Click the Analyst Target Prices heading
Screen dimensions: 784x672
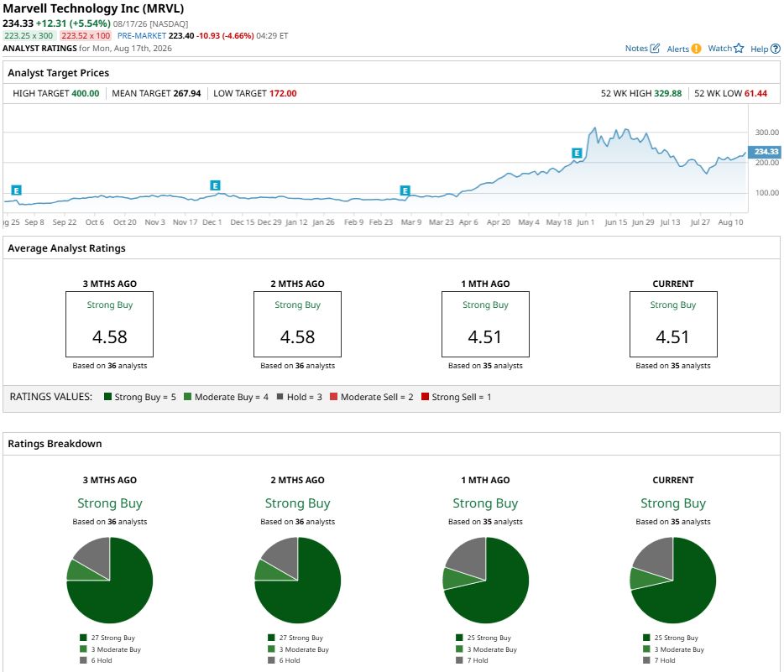pos(59,73)
